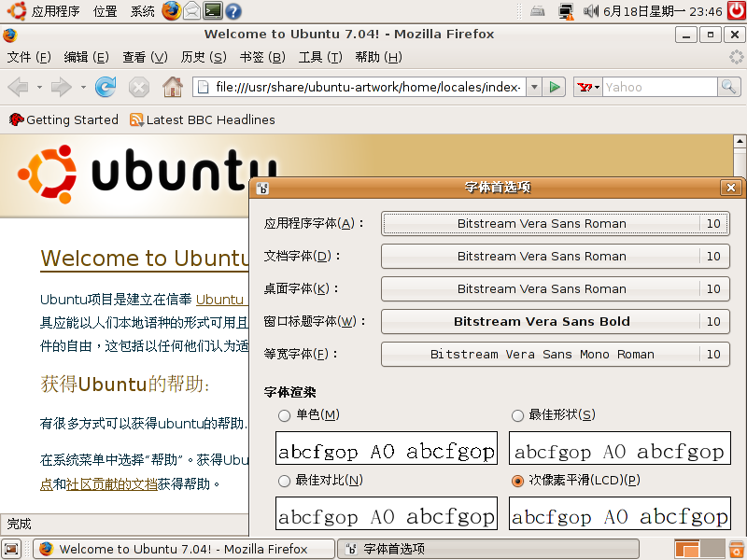Open the Ubuntu logo applications menu icon
The width and height of the screenshot is (747, 560).
(17, 10)
